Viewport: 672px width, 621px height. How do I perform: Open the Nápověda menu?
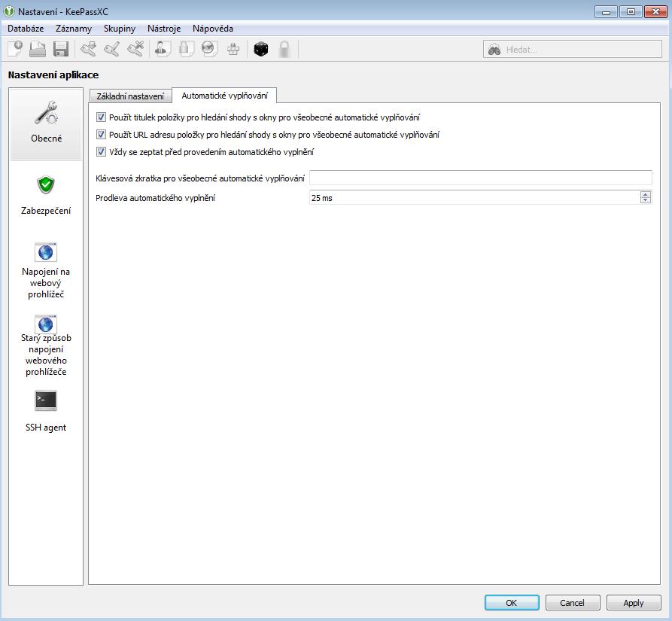tap(213, 29)
